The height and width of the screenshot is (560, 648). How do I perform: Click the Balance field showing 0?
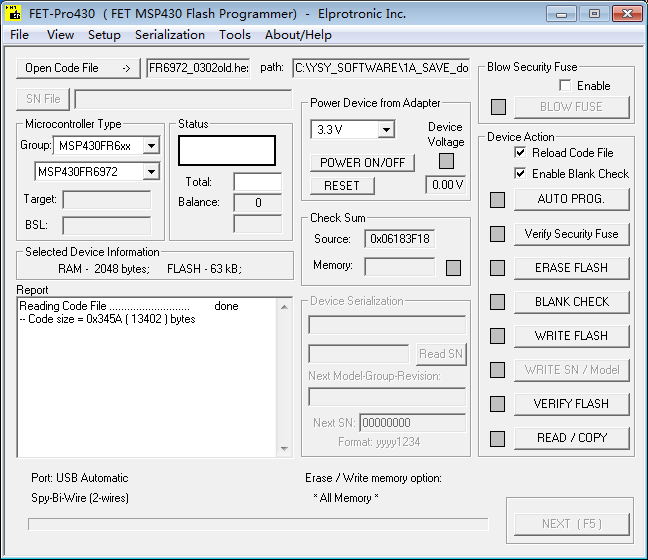tap(257, 203)
